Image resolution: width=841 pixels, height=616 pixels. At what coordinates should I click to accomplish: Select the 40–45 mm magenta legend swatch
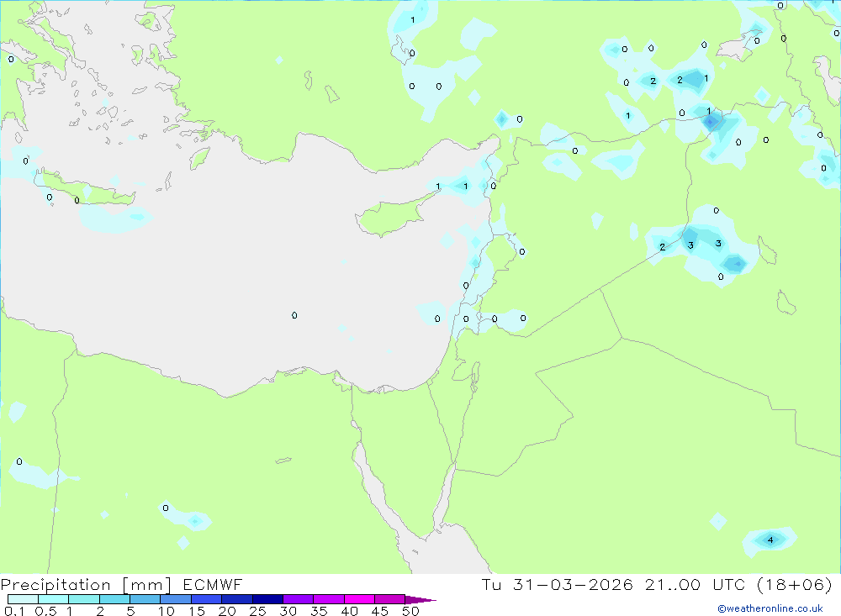(x=359, y=599)
